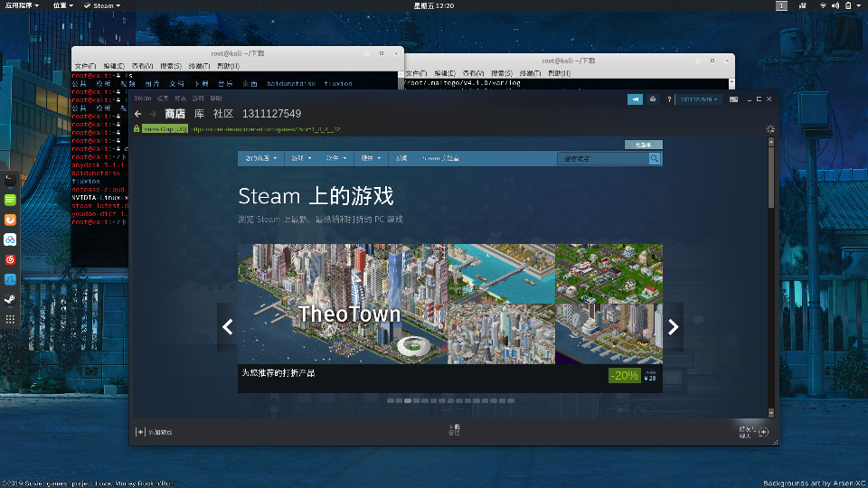Click the input method icon in the top panel
Image resolution: width=868 pixels, height=488 pixels.
click(x=803, y=5)
